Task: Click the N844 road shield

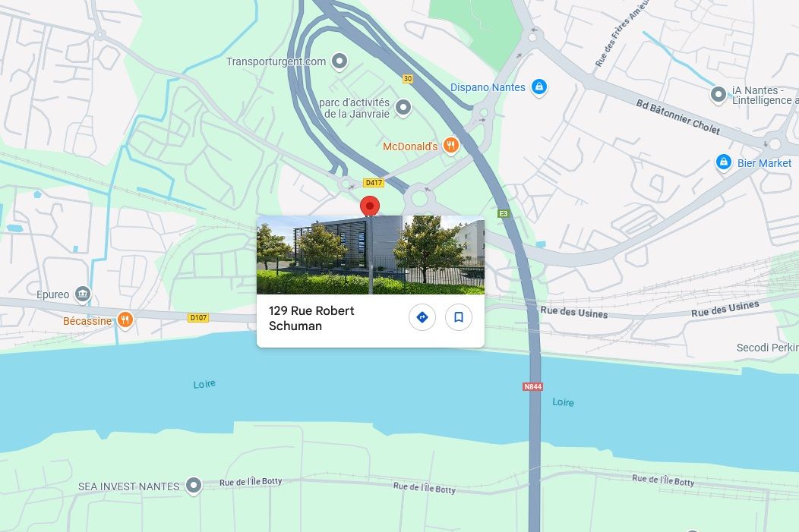Action: [533, 386]
